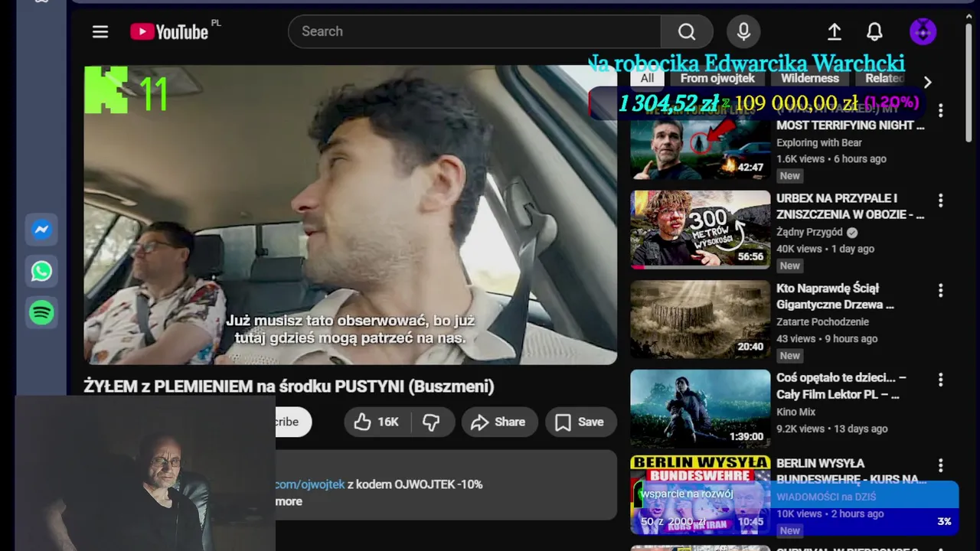
Task: Open the Exploring with Bear channel name
Action: coord(819,142)
